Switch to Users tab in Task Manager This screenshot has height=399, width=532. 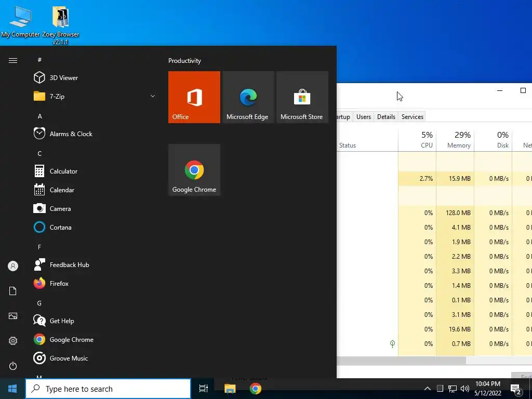[x=363, y=117]
